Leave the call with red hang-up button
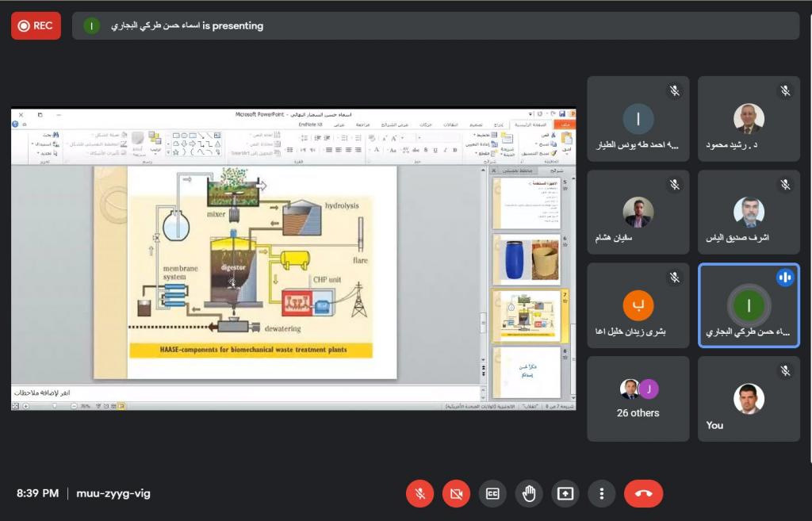 tap(643, 493)
